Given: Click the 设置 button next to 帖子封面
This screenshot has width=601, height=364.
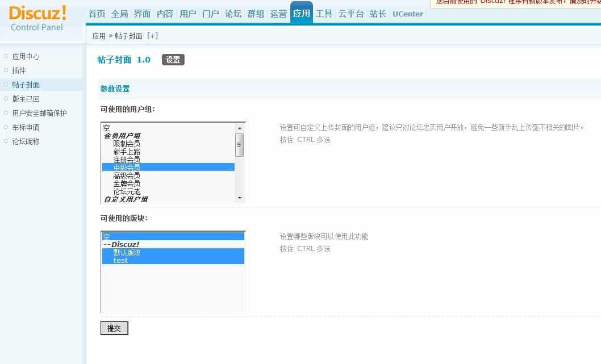Looking at the screenshot, I should [173, 59].
